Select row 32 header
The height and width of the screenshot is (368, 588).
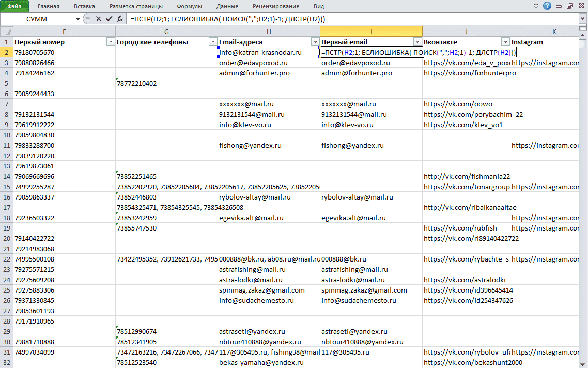tap(7, 362)
